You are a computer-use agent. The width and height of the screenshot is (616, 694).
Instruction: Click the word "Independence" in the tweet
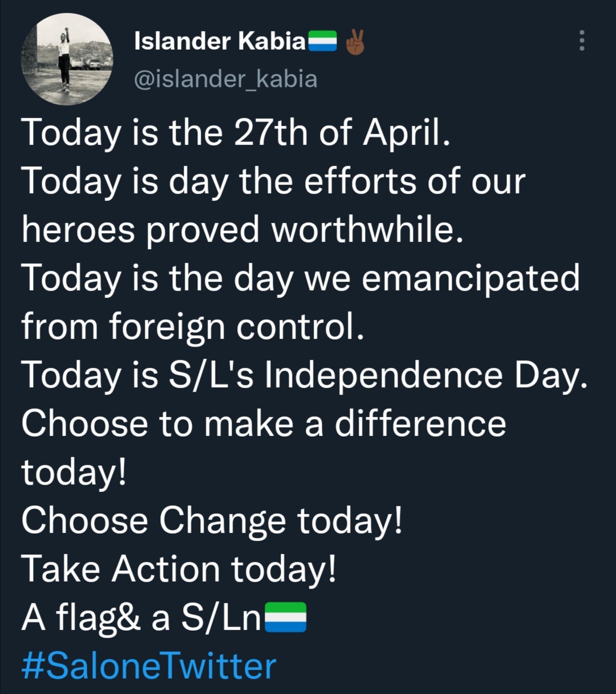[384, 376]
